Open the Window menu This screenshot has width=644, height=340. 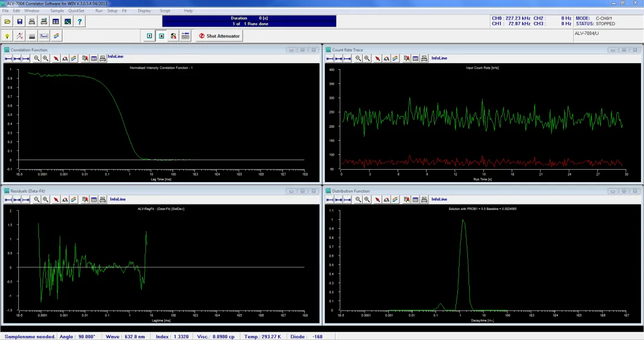(32, 11)
